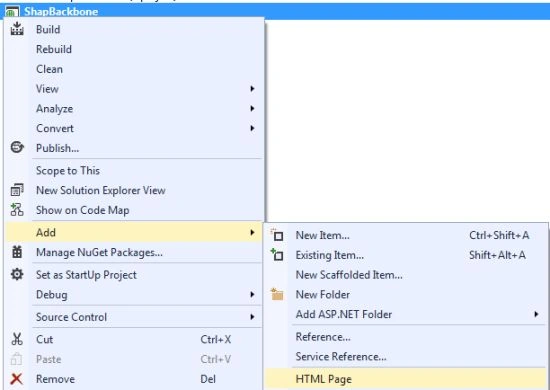Click the ShapBackbone project icon

12,12
